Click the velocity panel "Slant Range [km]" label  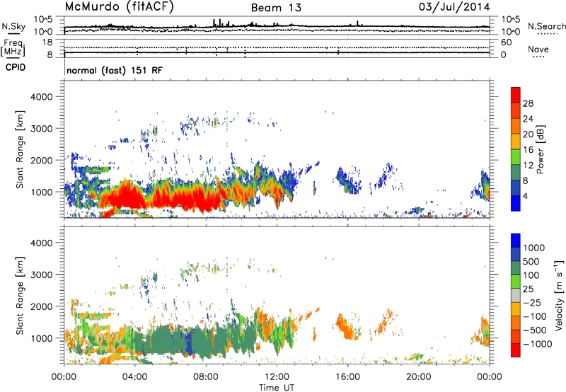pyautogui.click(x=20, y=296)
